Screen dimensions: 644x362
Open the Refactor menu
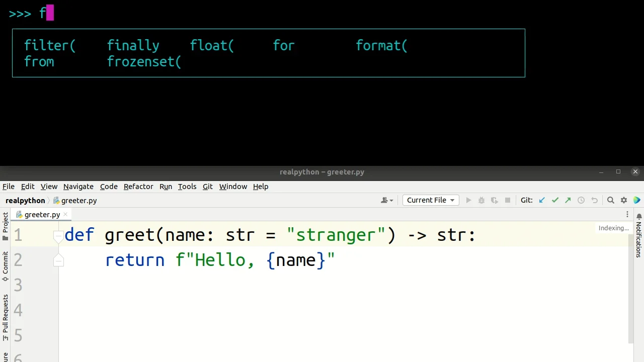[x=138, y=187]
